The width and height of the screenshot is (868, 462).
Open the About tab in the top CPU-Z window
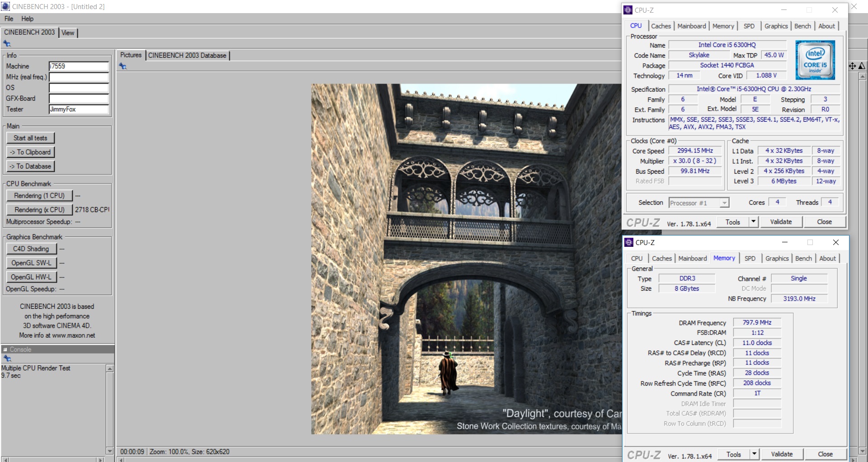pyautogui.click(x=826, y=26)
